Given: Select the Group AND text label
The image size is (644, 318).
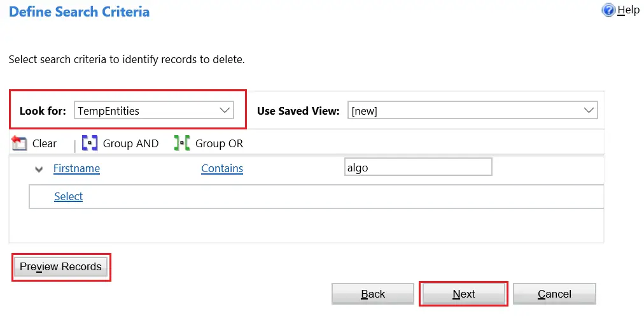Looking at the screenshot, I should click(x=130, y=143).
